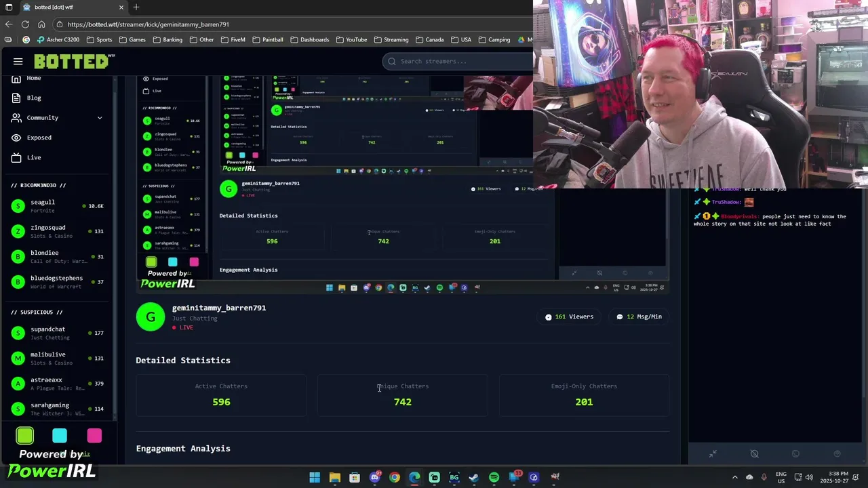The image size is (868, 488).
Task: Click the 12 Msg/Min badge
Action: coord(639,317)
